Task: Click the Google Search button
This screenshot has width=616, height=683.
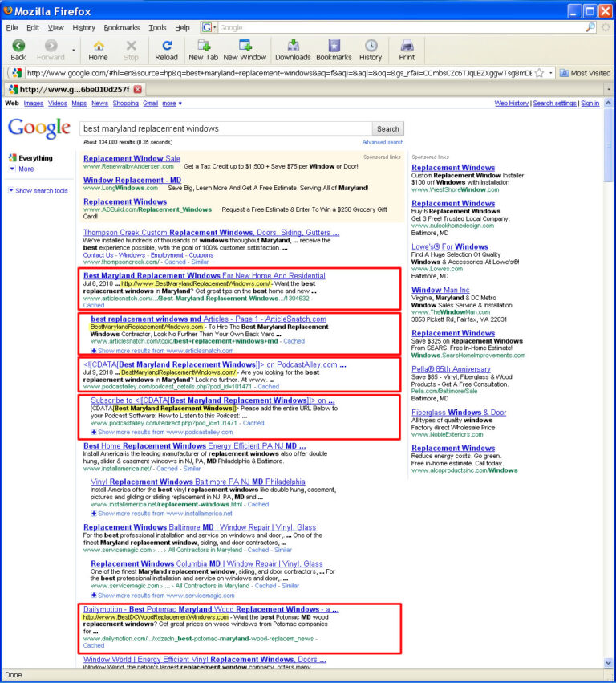Action: (388, 129)
